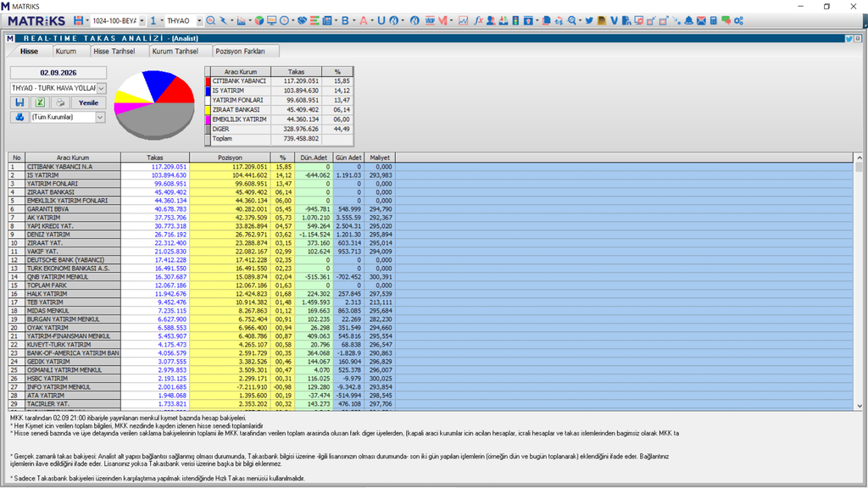Click the group icon beside Tüm Kurumlar
The image size is (868, 488).
[x=19, y=117]
